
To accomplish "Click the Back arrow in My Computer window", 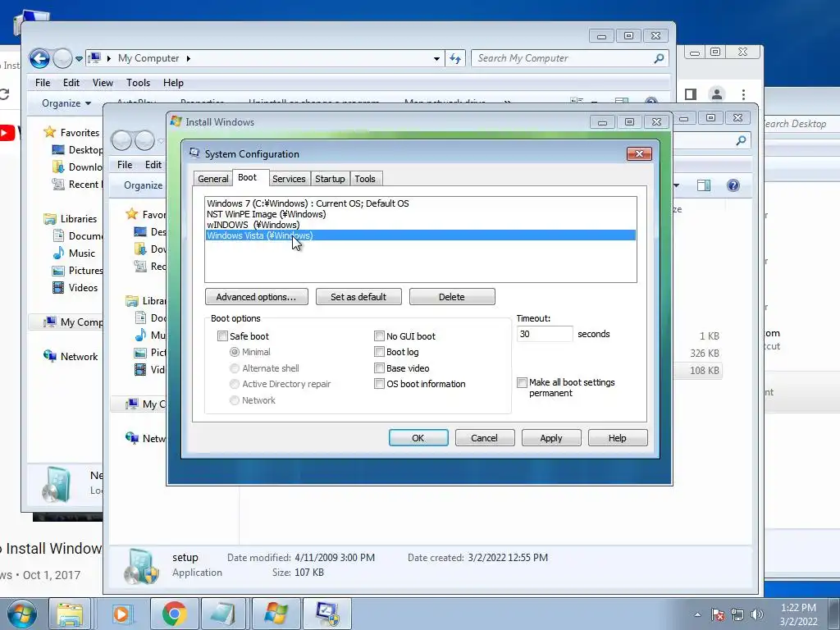I will [x=39, y=58].
